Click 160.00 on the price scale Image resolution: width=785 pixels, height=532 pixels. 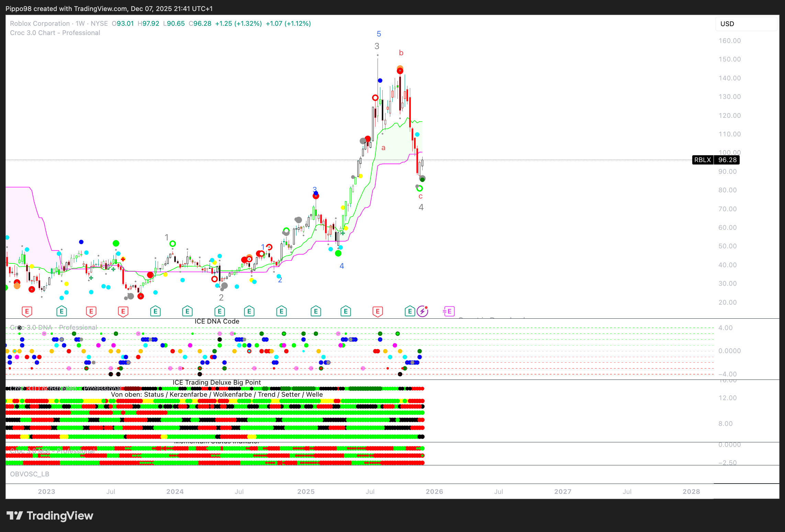pyautogui.click(x=730, y=41)
